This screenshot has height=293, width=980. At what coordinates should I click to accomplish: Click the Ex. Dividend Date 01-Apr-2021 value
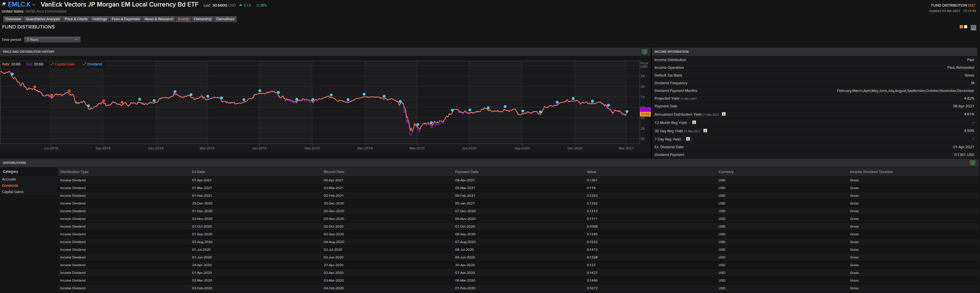(964, 147)
